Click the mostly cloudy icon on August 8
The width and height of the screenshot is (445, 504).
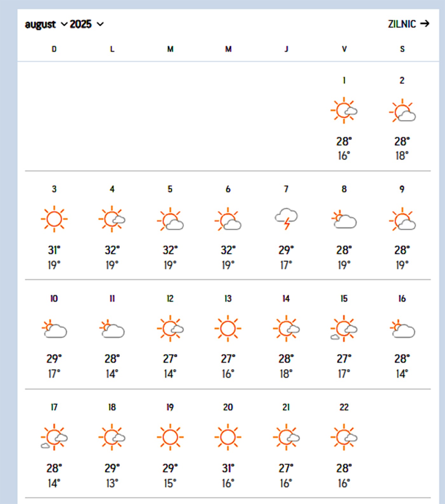pyautogui.click(x=344, y=220)
